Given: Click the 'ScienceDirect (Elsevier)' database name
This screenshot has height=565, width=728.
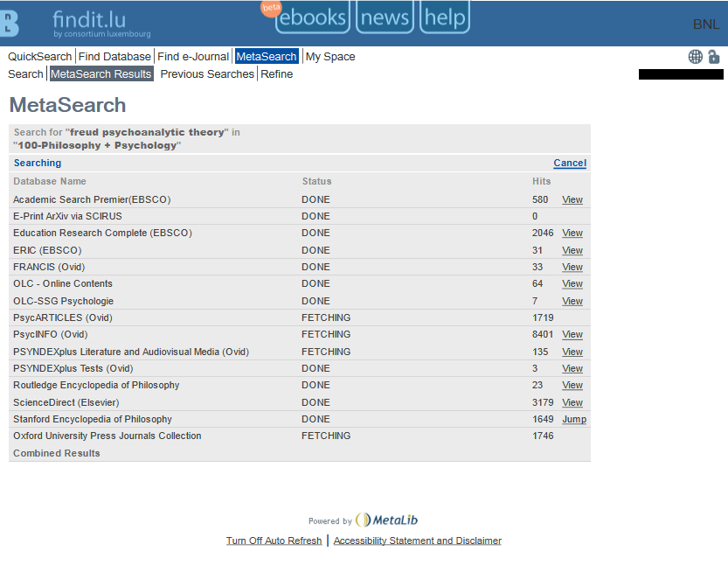Looking at the screenshot, I should click(x=66, y=402).
